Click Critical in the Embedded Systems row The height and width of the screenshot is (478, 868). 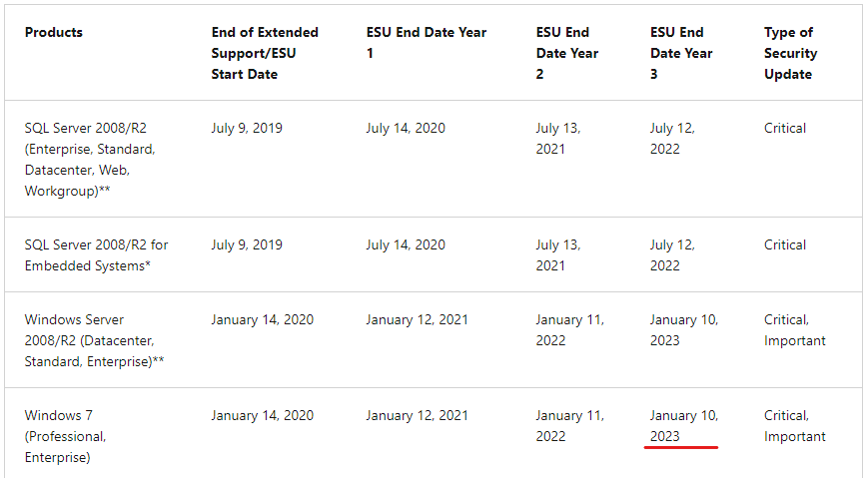tap(784, 244)
